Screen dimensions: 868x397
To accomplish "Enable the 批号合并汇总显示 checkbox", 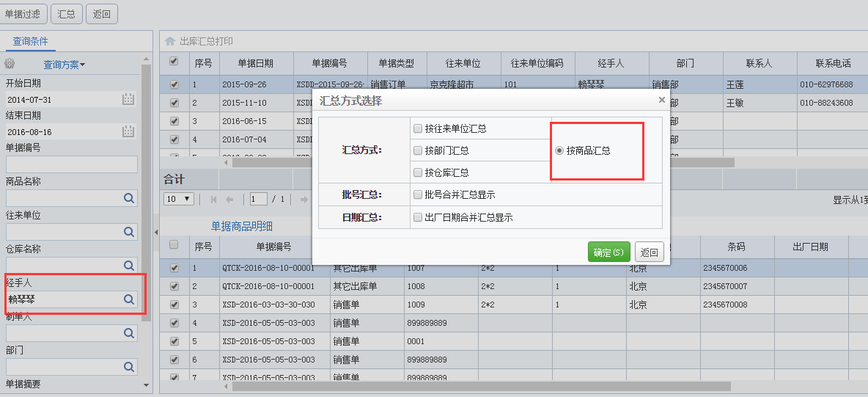I will (x=418, y=195).
